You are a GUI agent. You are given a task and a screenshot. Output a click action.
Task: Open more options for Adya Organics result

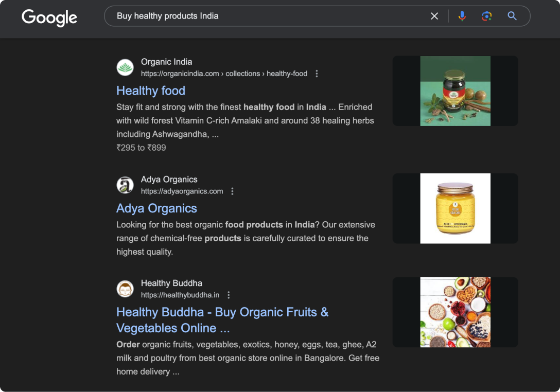pos(232,191)
